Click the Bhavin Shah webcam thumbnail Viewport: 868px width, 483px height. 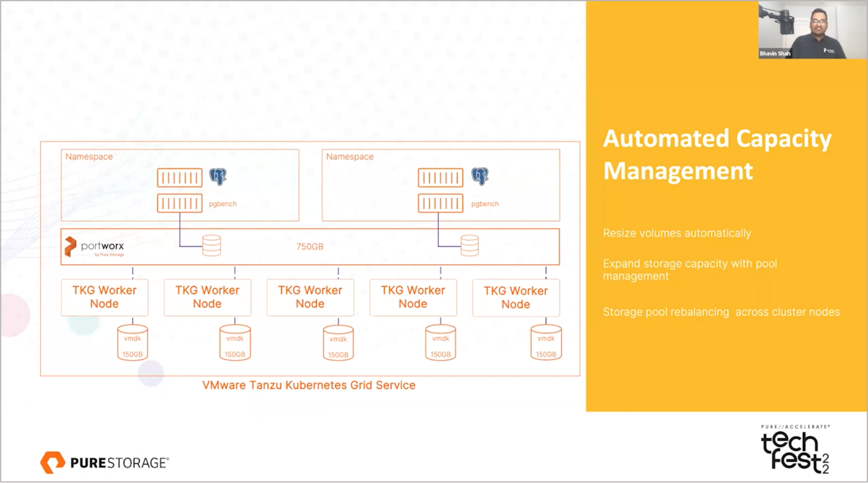point(812,30)
